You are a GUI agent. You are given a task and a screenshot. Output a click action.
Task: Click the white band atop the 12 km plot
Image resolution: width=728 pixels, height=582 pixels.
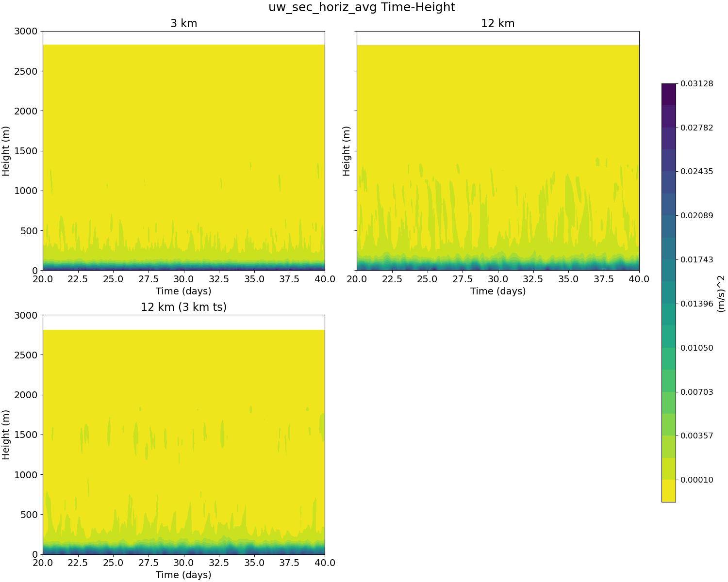pyautogui.click(x=497, y=38)
